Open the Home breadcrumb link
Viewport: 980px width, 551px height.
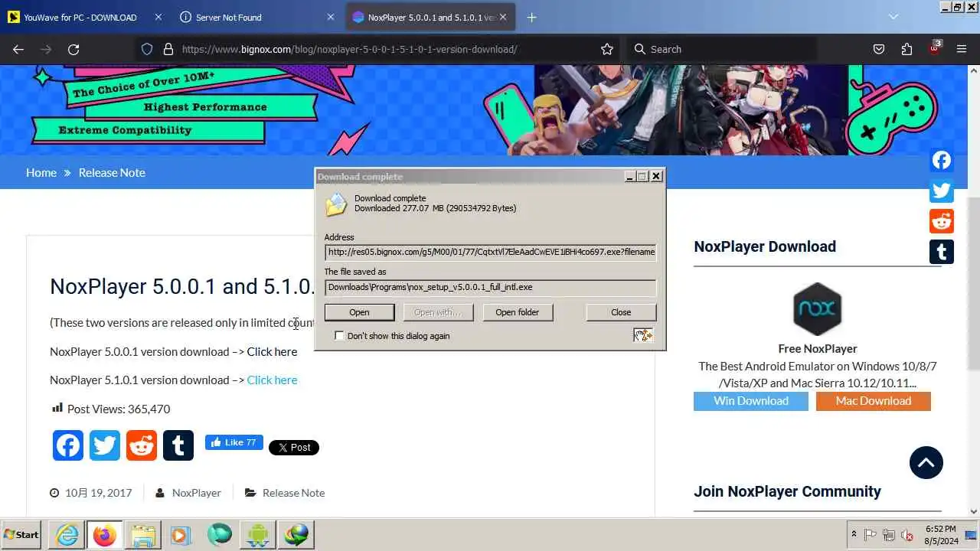tap(41, 172)
